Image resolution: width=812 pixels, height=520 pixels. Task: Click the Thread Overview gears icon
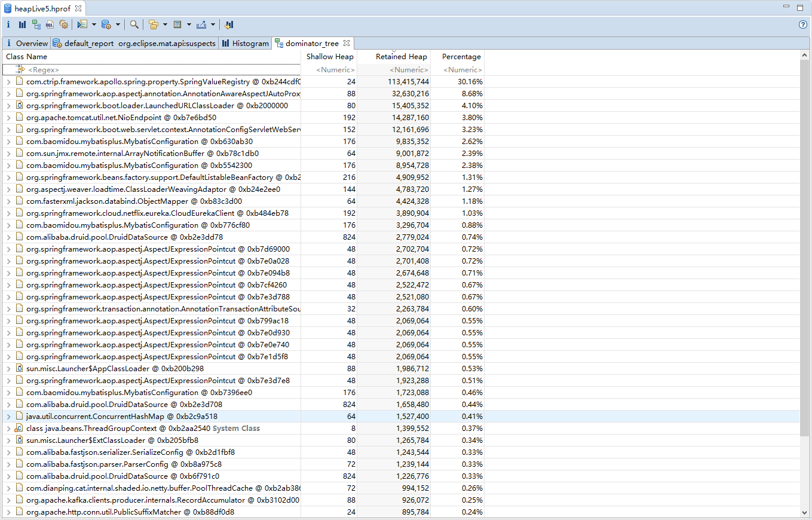[x=63, y=25]
